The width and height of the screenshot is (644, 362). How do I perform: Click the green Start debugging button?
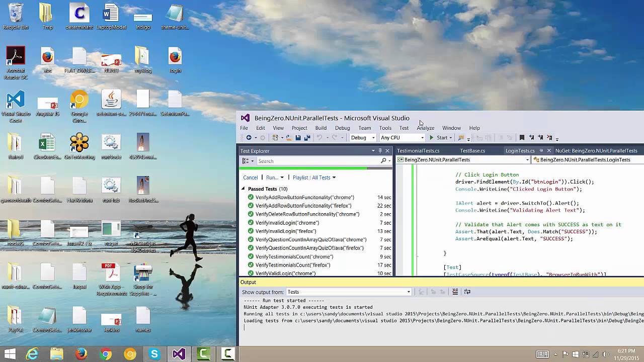[439, 138]
